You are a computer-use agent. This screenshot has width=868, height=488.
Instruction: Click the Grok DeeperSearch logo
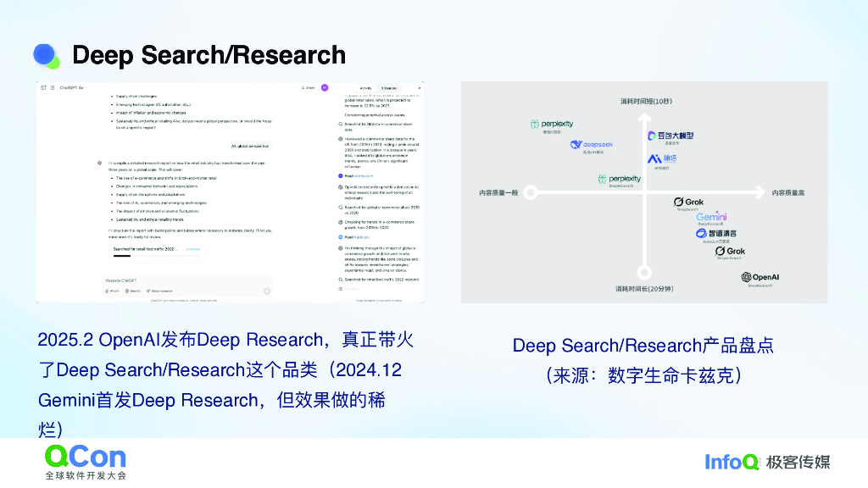(x=730, y=252)
